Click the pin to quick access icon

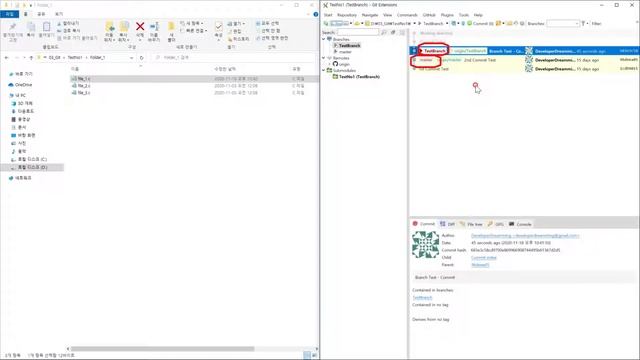12,27
